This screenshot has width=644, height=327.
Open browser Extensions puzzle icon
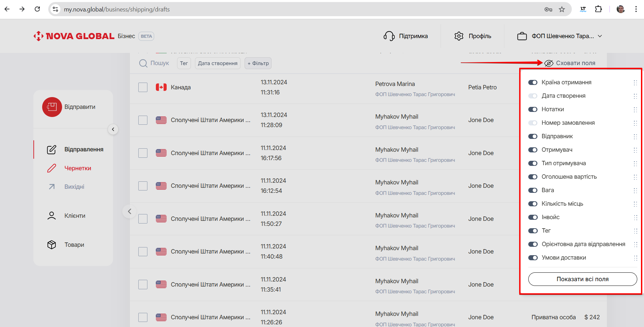click(x=598, y=9)
